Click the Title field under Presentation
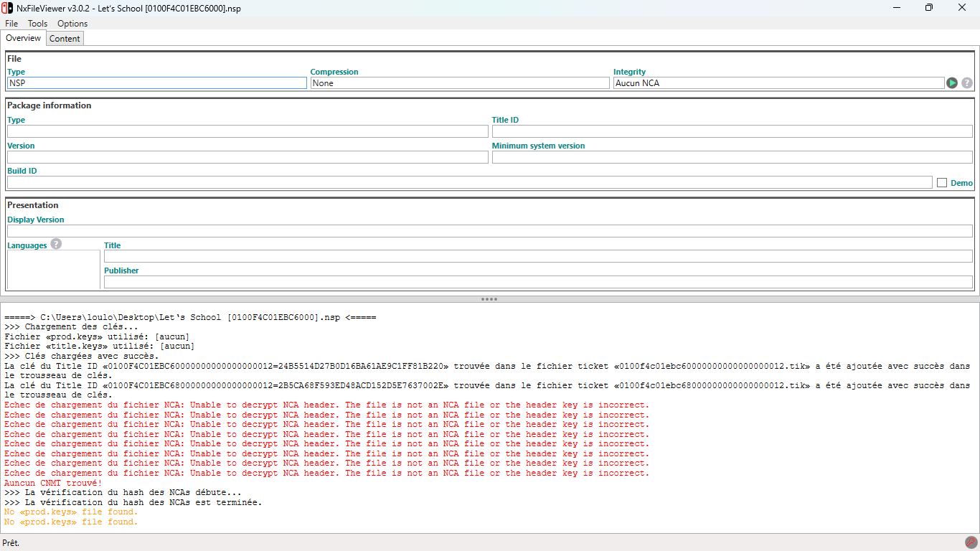This screenshot has height=551, width=980. [x=538, y=256]
